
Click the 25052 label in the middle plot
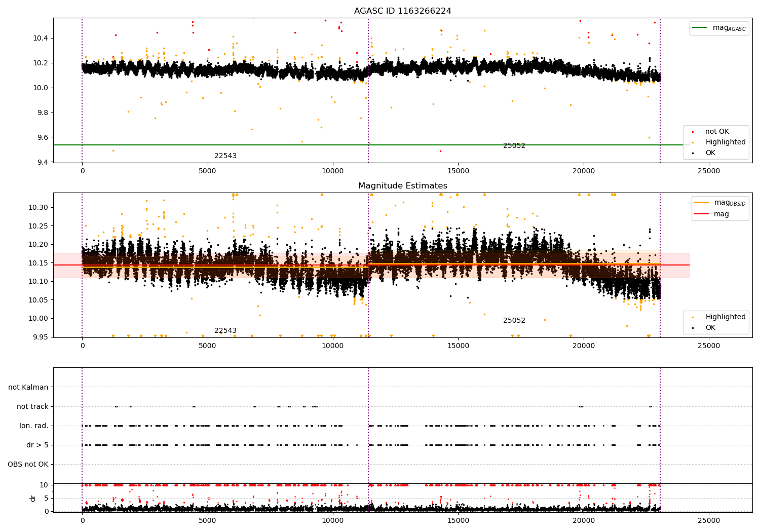[x=514, y=321]
